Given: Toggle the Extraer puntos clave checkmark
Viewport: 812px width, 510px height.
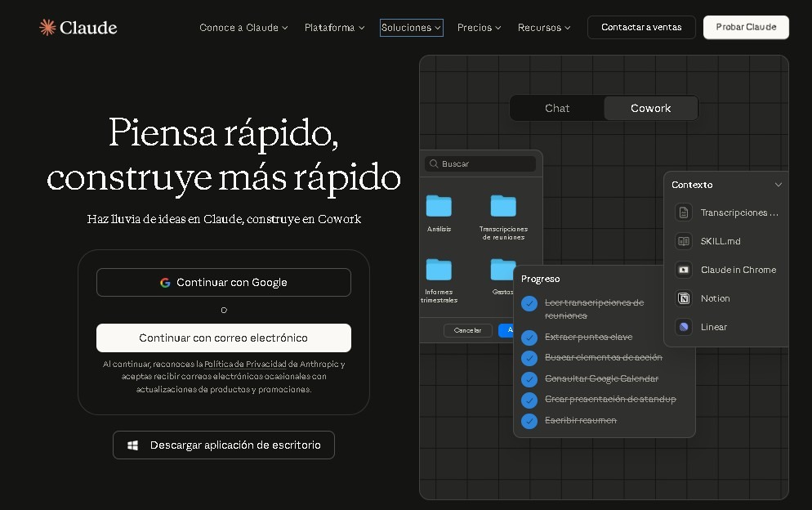Looking at the screenshot, I should 529,337.
